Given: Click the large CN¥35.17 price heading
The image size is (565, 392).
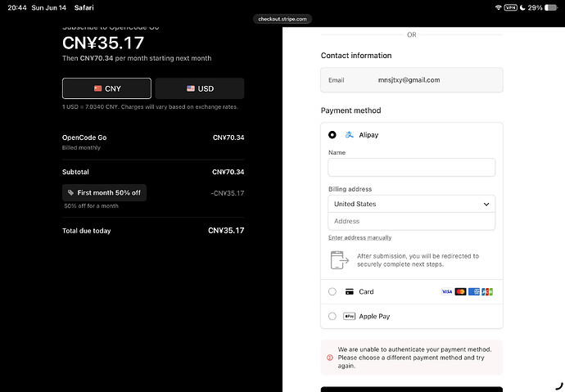Looking at the screenshot, I should (x=103, y=43).
